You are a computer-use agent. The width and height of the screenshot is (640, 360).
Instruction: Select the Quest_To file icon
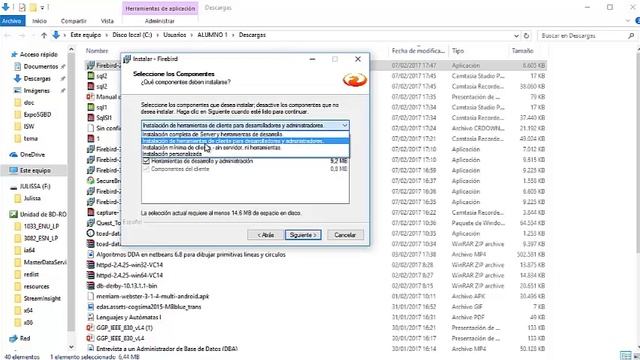coord(91,223)
